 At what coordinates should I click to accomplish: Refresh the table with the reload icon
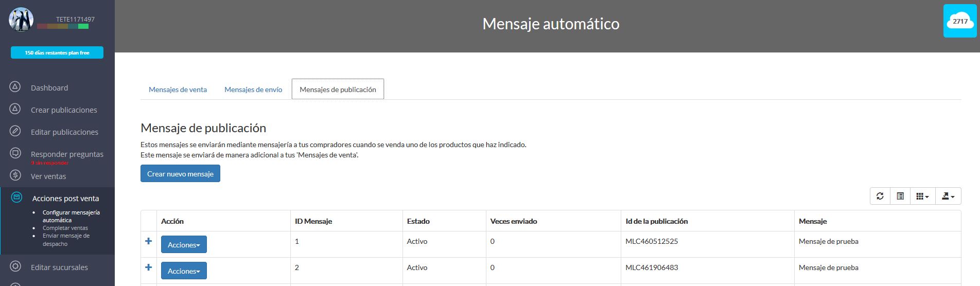880,196
